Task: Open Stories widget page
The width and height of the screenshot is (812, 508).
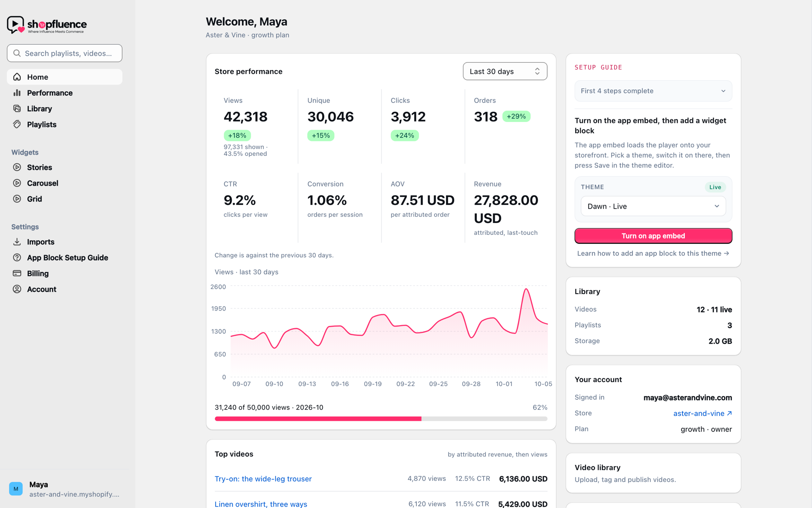Action: click(x=65, y=167)
